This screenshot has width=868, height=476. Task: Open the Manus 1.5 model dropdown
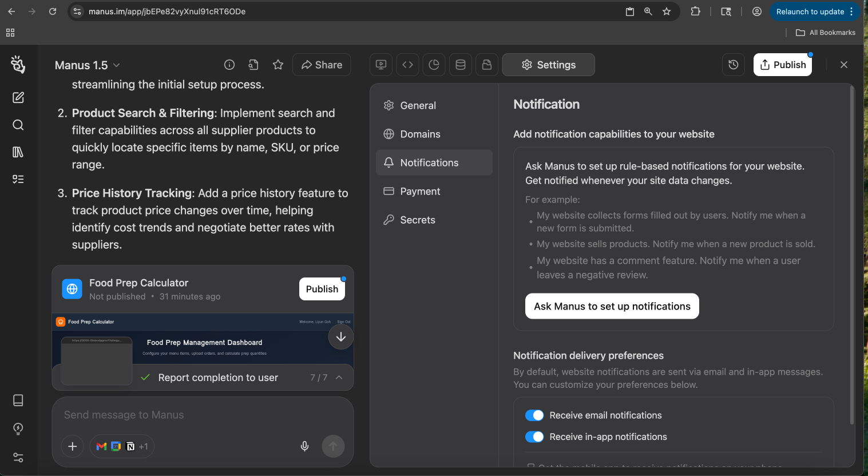[x=88, y=65]
